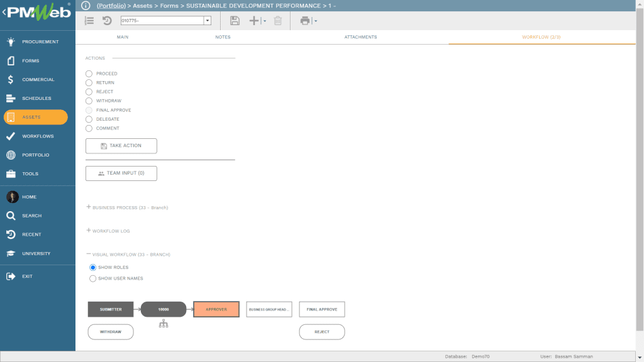Click the info icon in the header
The height and width of the screenshot is (362, 644).
click(86, 6)
